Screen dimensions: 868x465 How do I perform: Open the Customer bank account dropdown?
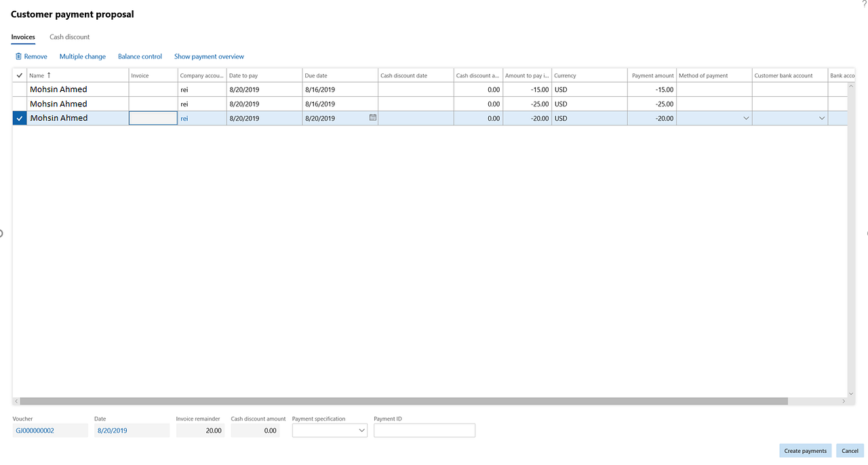tap(821, 117)
